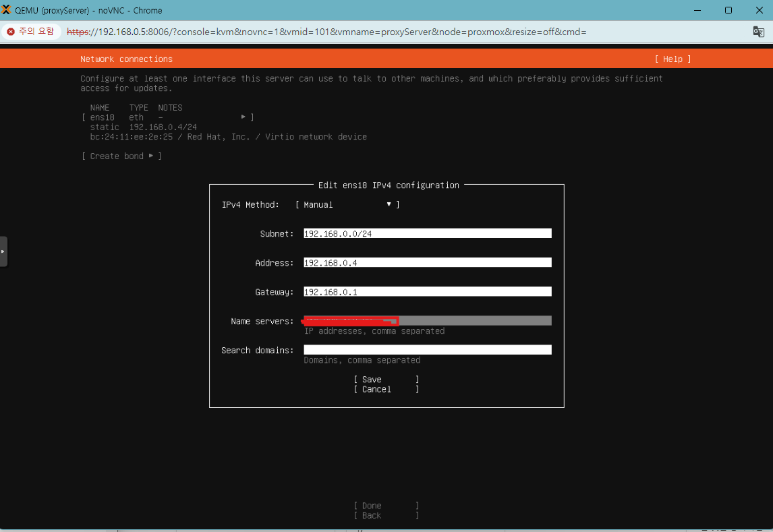Click the 'Domains, comma separated' hint
The image size is (773, 532).
[x=362, y=360]
